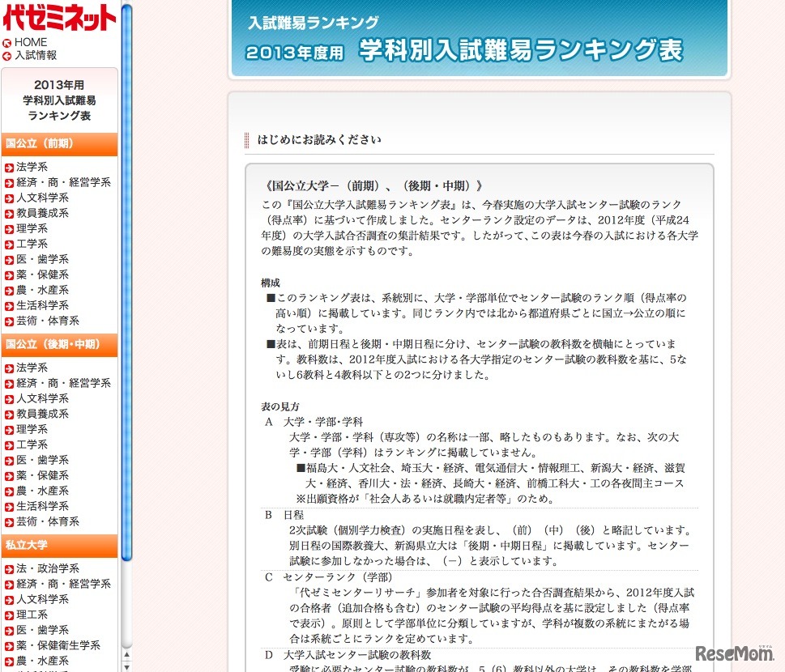Open 経済・商・経営学系 under 国公立（前期）
This screenshot has width=785, height=672.
point(63,182)
